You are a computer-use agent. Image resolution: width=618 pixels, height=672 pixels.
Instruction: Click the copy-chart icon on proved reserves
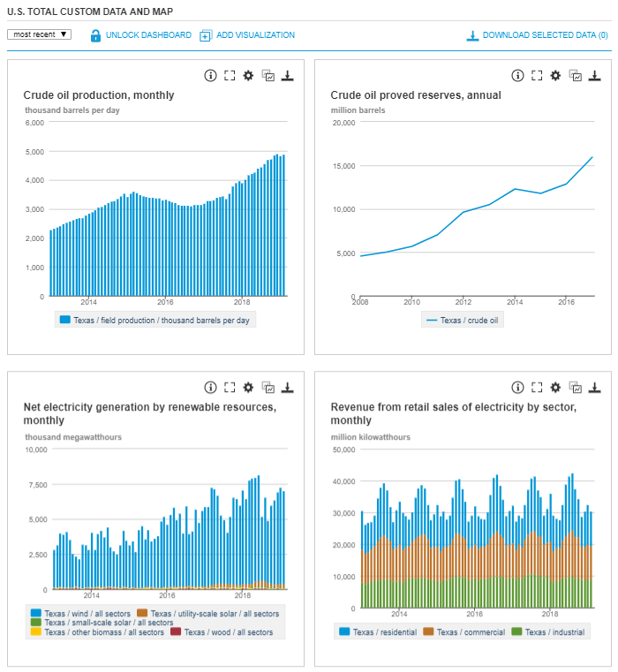575,76
